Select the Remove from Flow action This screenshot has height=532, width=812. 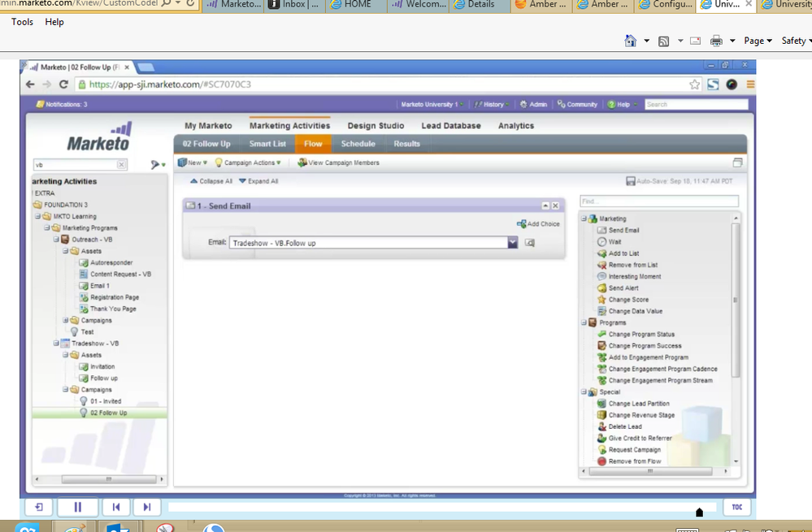(x=629, y=461)
